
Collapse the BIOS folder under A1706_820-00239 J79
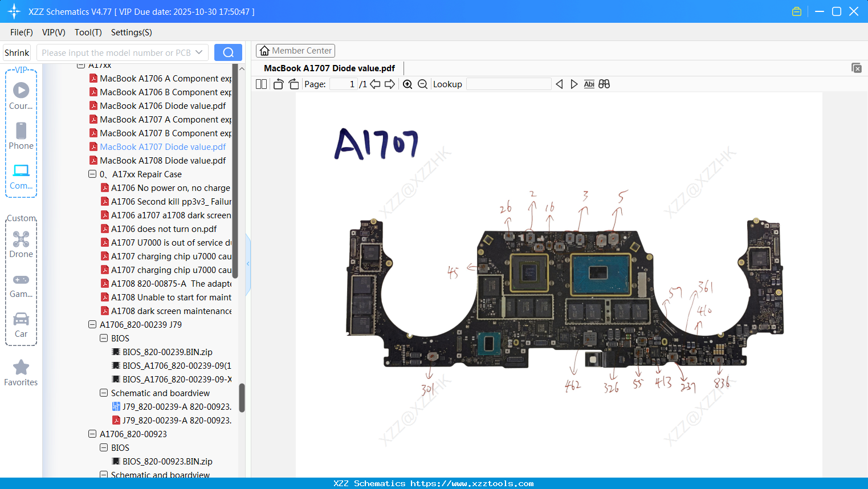pyautogui.click(x=104, y=339)
